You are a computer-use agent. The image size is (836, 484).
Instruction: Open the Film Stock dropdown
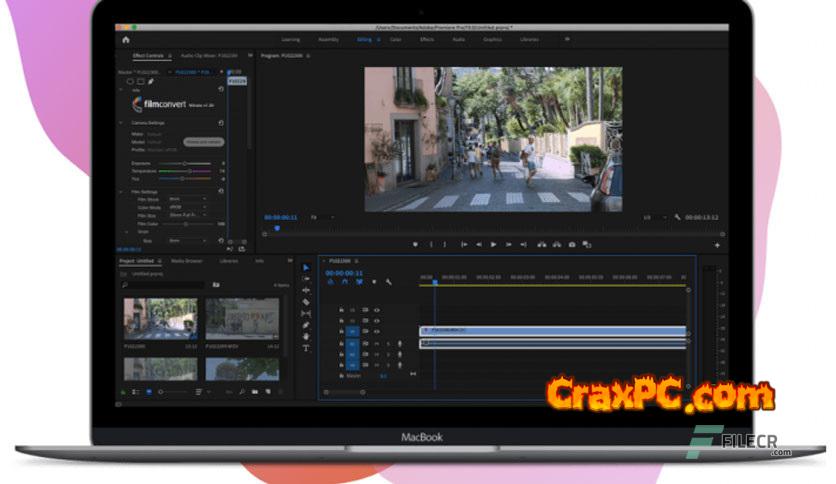[x=188, y=199]
